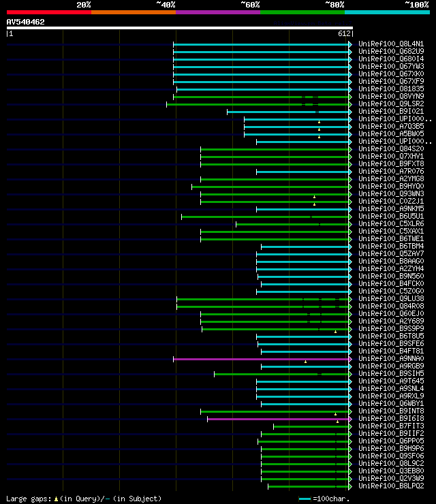Screen dimensions: 436x504
Task: Open hit UniRef100_Q680I4
Action: (x=391, y=59)
